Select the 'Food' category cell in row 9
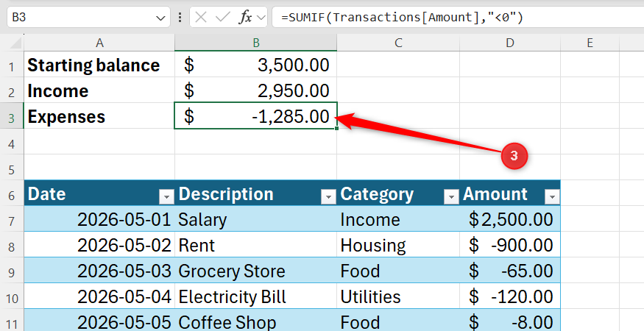 [x=398, y=271]
